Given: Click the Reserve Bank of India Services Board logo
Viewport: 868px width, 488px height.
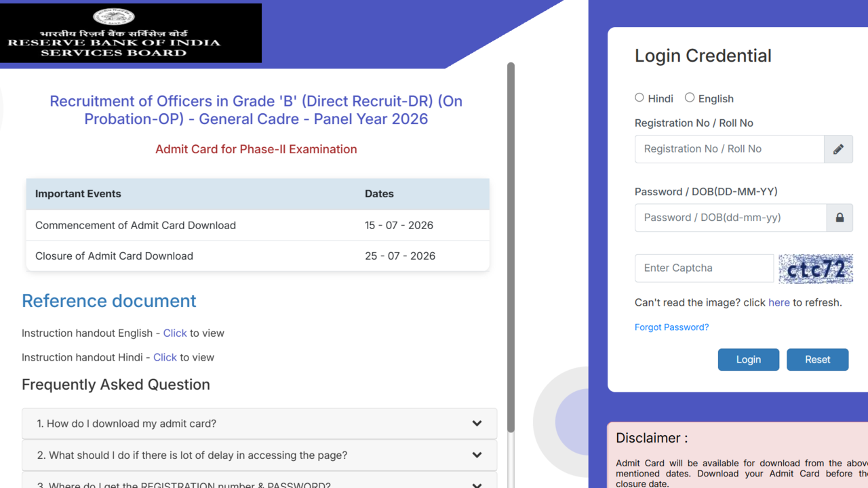Looking at the screenshot, I should [x=131, y=33].
